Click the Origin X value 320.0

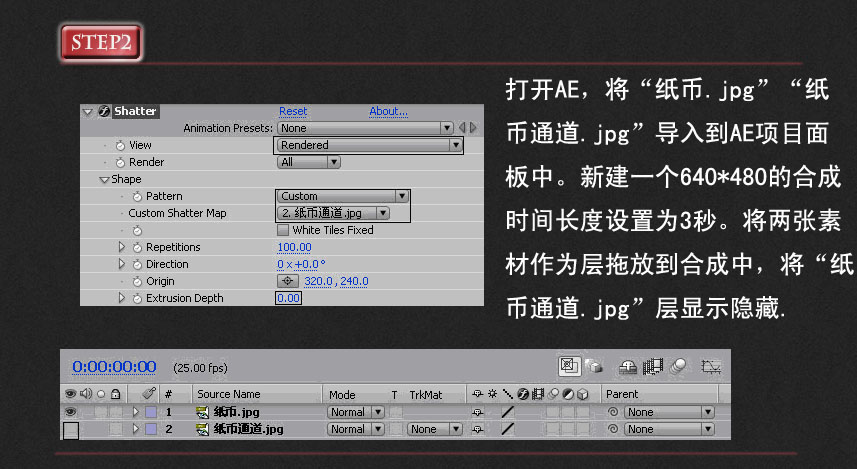318,281
